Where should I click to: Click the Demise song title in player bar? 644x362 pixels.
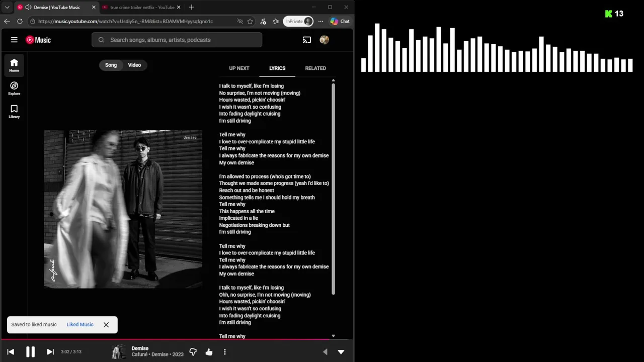click(x=140, y=348)
